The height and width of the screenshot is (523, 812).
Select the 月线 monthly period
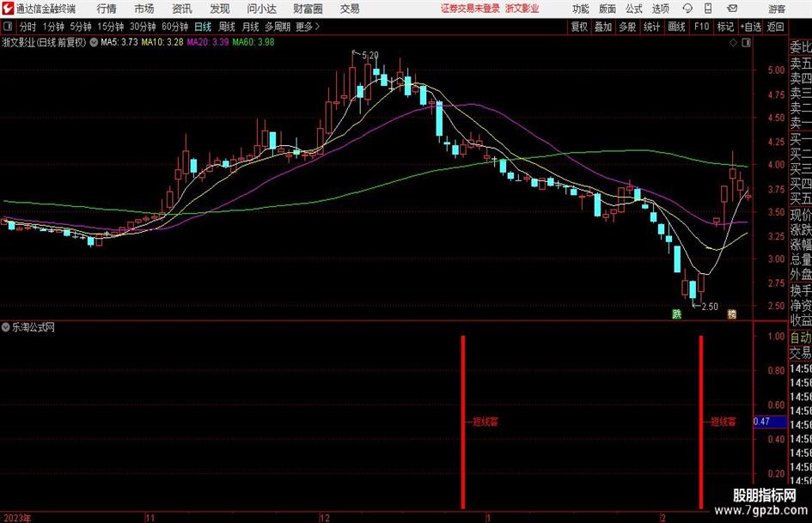pos(250,27)
